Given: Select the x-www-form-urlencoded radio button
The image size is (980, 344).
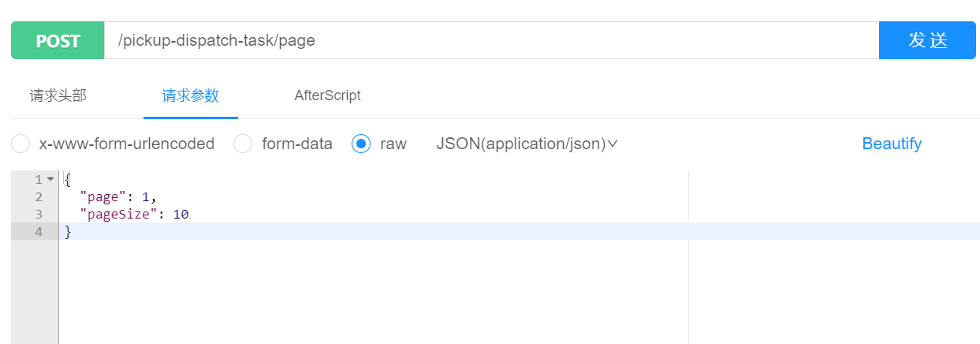Looking at the screenshot, I should [x=20, y=144].
